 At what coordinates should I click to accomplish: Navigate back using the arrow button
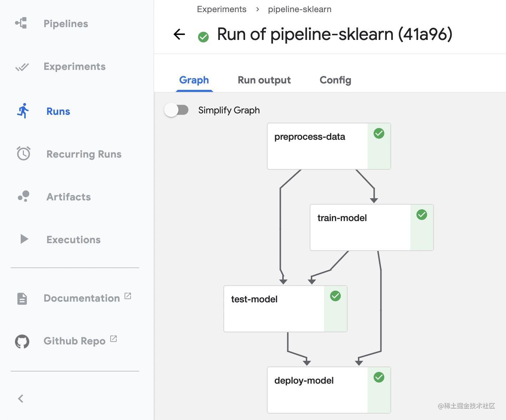(x=179, y=34)
